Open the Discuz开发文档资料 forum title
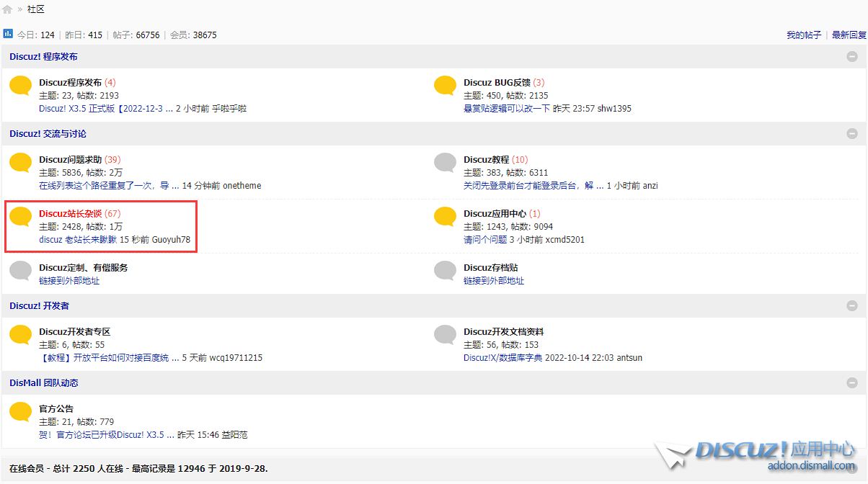This screenshot has width=868, height=484. tap(504, 332)
